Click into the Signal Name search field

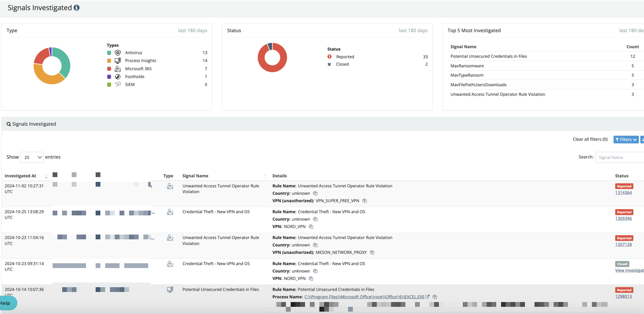coord(620,157)
